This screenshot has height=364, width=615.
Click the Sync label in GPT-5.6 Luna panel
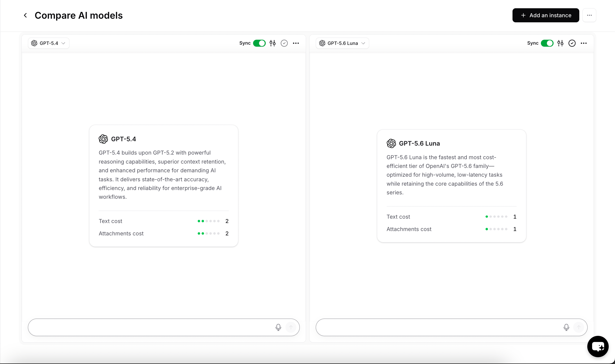pos(532,43)
